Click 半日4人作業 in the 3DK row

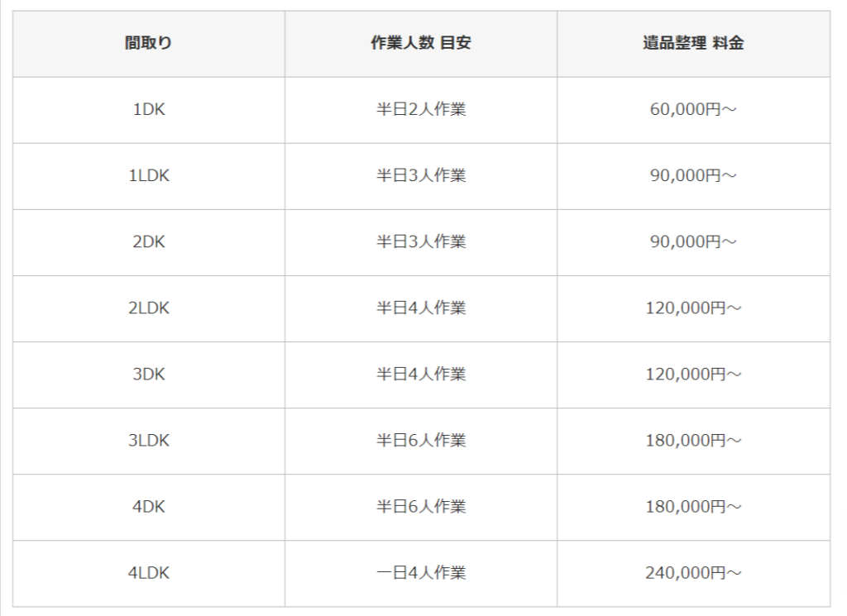pos(421,374)
